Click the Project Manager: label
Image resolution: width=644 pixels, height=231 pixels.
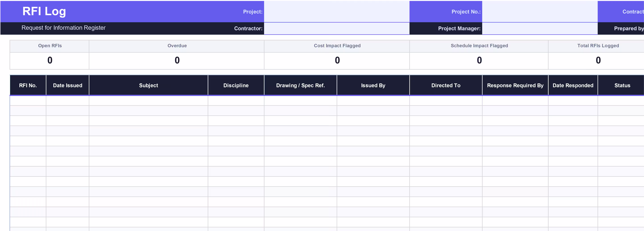[459, 28]
